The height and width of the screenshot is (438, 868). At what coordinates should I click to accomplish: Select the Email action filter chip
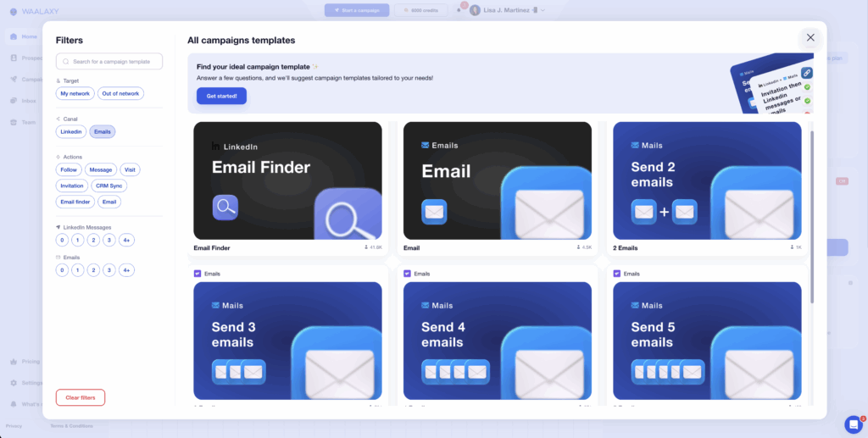coord(109,202)
